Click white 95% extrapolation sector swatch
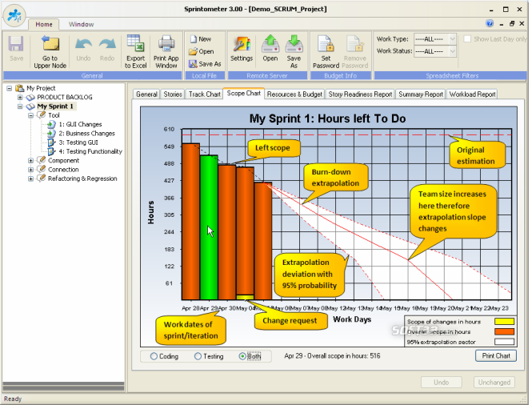Image resolution: width=532 pixels, height=405 pixels. [x=504, y=342]
